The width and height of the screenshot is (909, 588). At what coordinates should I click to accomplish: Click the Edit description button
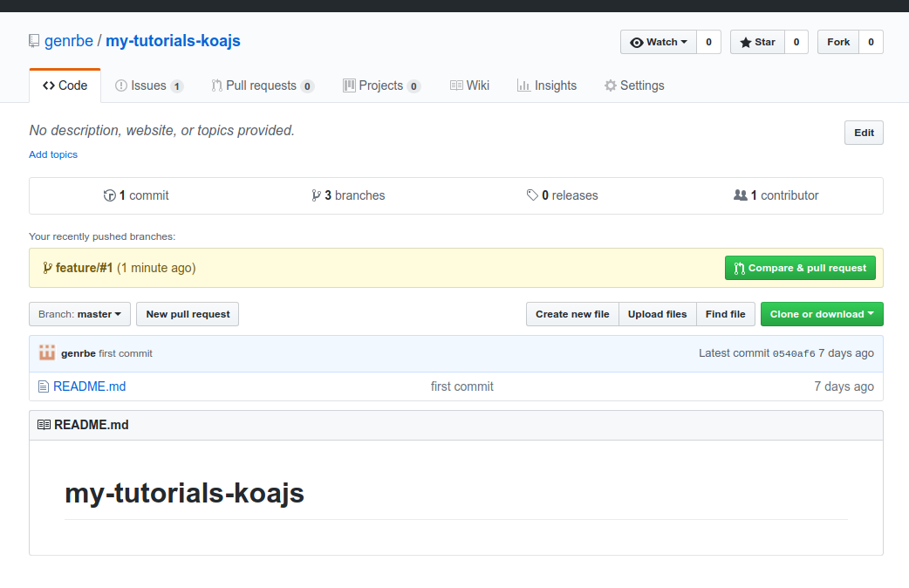(x=864, y=133)
